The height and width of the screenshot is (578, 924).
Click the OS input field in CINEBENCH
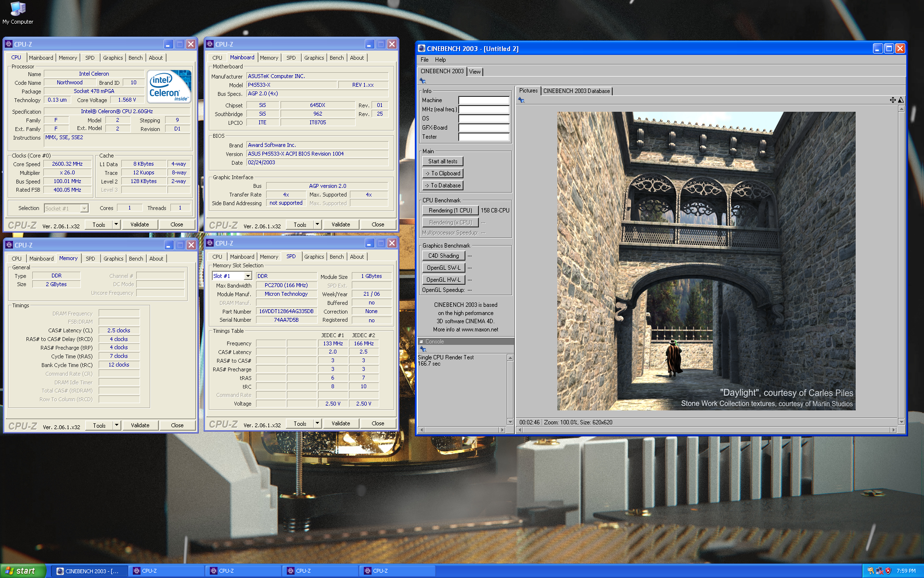484,118
